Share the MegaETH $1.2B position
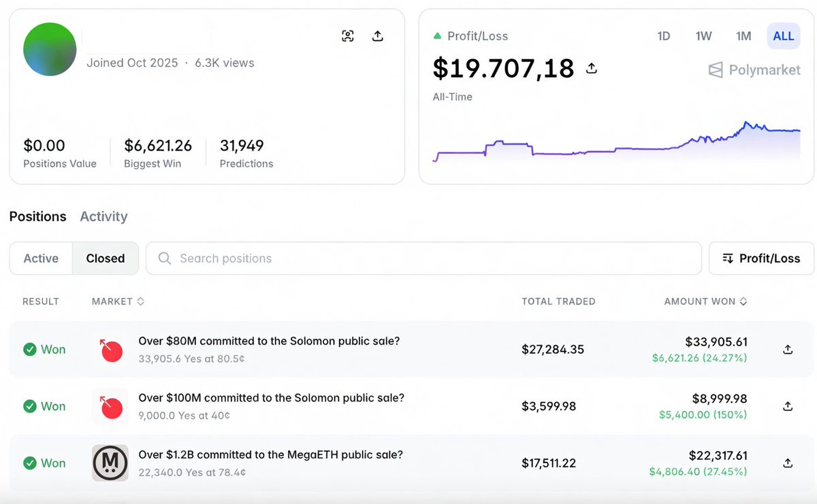 [x=788, y=463]
